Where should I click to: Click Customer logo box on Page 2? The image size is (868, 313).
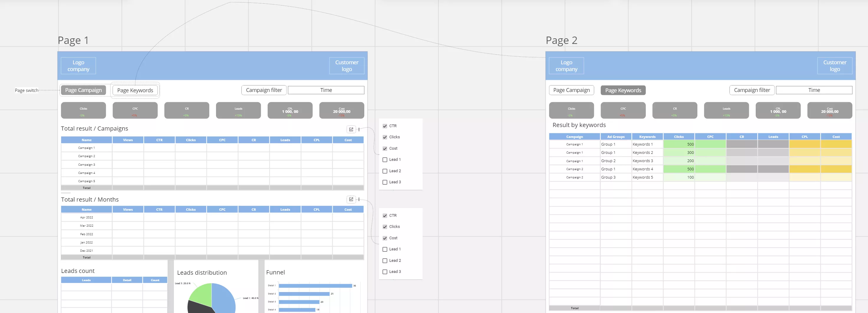click(x=835, y=66)
